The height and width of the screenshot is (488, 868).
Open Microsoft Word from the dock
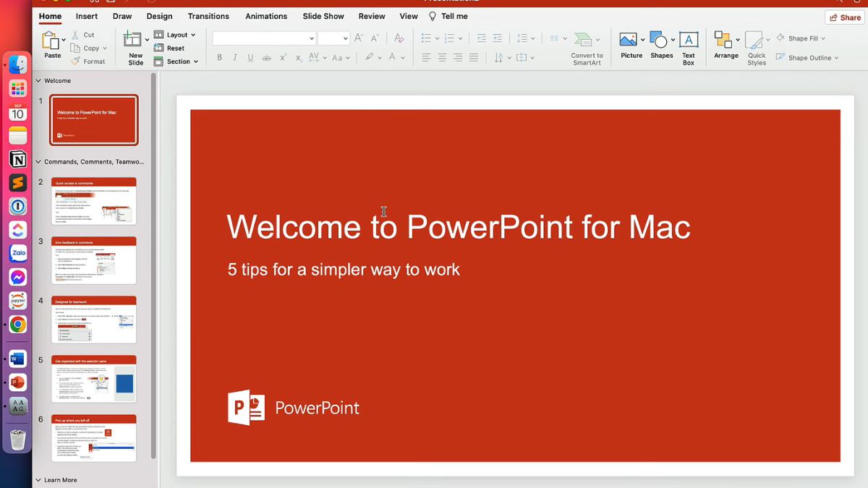(18, 359)
